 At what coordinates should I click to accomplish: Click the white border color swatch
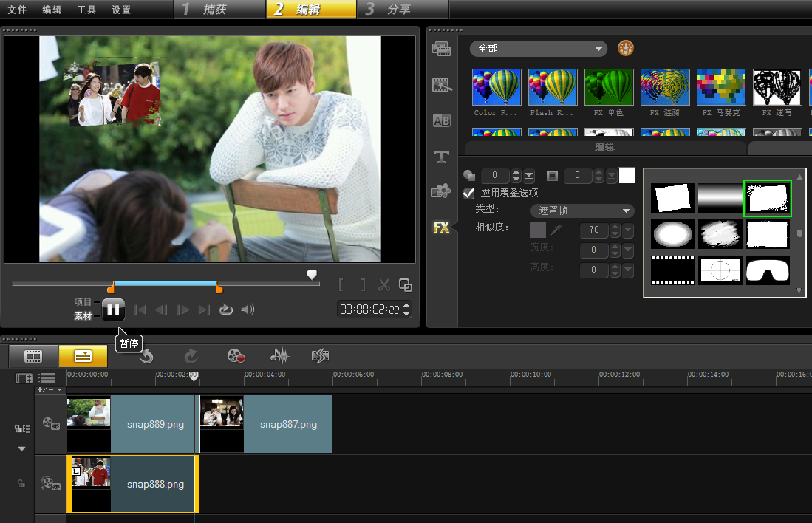(627, 176)
